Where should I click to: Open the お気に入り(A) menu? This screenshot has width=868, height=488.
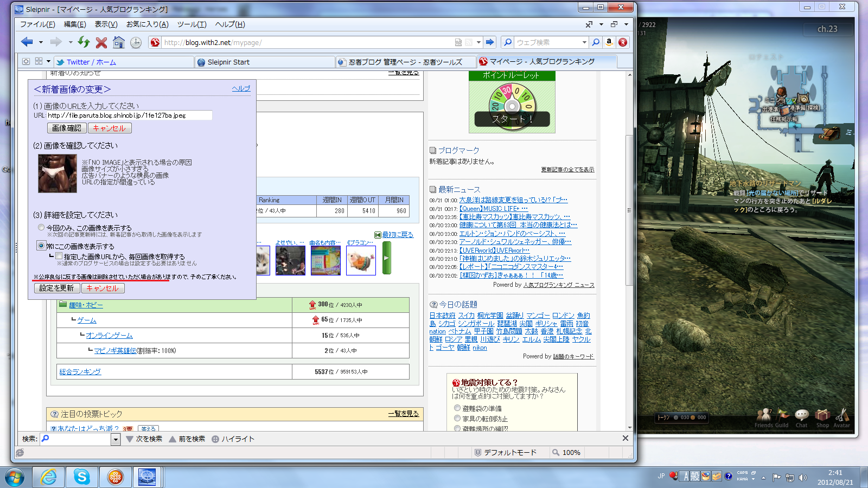[x=148, y=24]
